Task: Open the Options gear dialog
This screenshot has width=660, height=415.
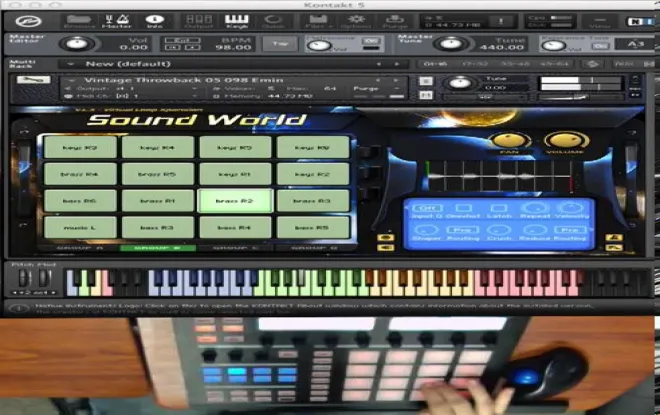Action: [x=356, y=21]
